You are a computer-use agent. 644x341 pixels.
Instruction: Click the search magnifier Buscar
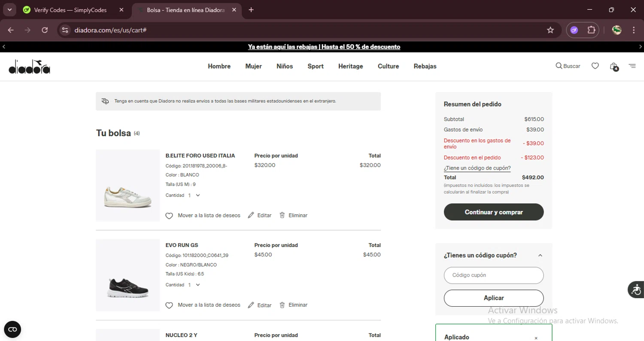pyautogui.click(x=568, y=66)
